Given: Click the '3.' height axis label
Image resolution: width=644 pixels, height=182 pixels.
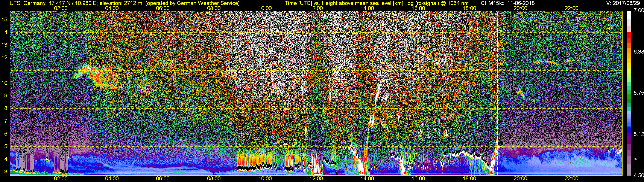Looking at the screenshot, I should click(6, 172).
